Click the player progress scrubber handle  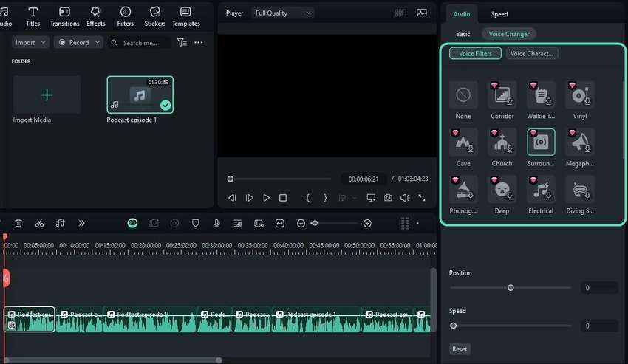point(231,179)
